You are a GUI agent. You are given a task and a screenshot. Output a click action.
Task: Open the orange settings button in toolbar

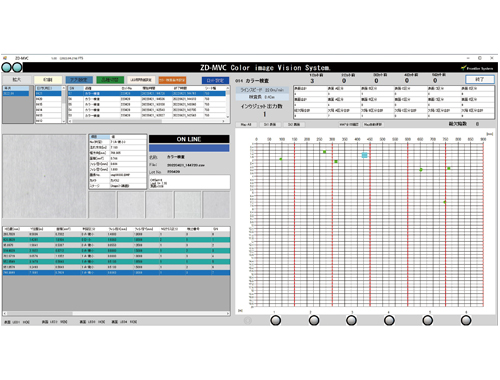point(172,80)
